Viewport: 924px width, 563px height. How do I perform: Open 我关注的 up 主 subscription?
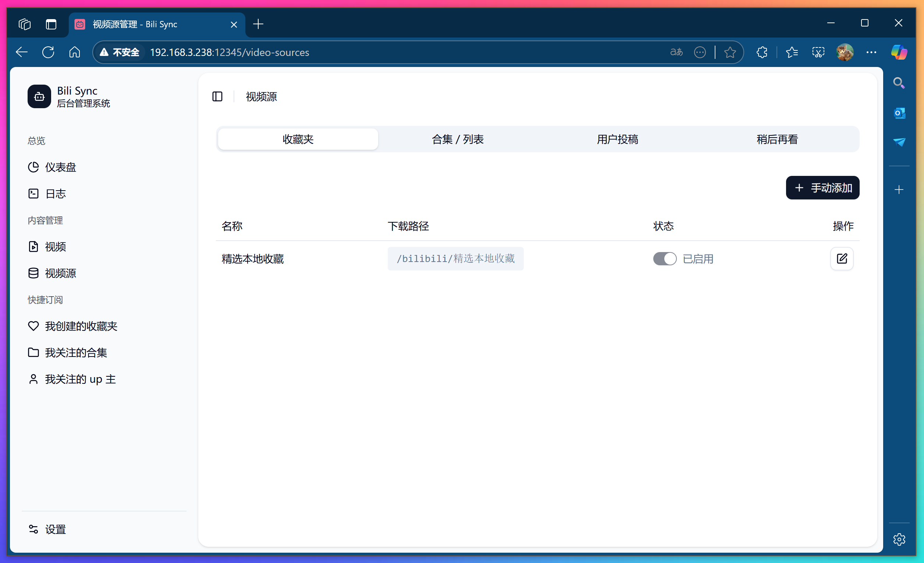tap(80, 379)
